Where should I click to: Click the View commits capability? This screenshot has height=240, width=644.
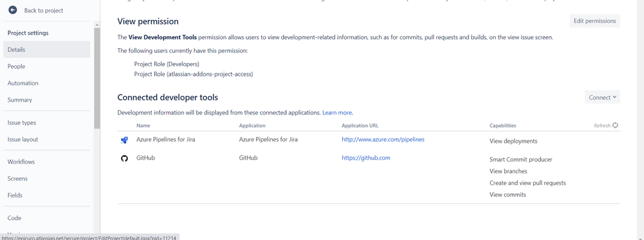coord(507,194)
